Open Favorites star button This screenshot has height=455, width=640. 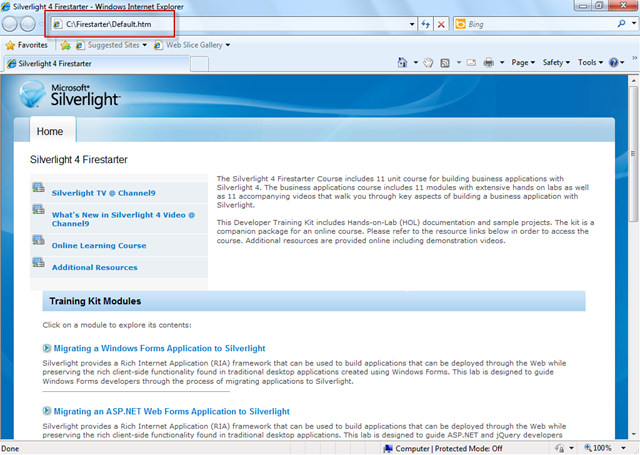27,45
